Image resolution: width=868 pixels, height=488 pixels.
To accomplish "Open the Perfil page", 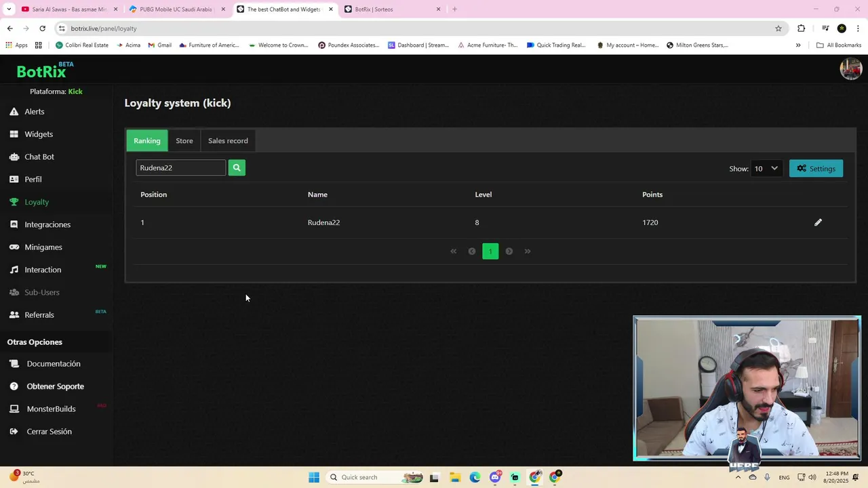I will tap(33, 180).
